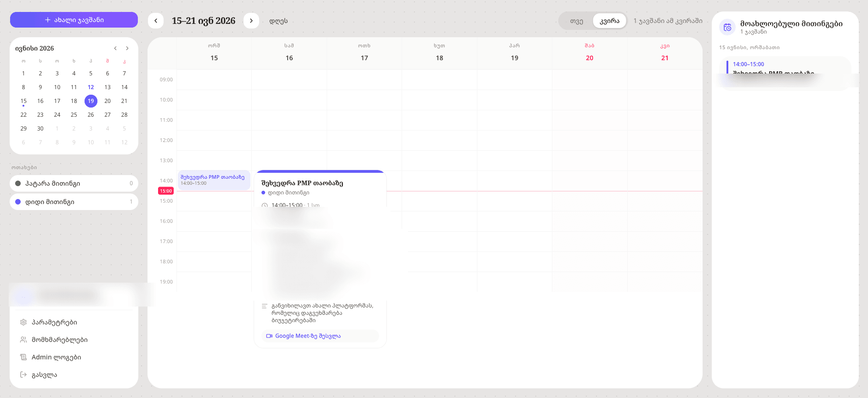The width and height of the screenshot is (868, 398).
Task: Click ივნისი 2026 mini calendar title
Action: click(34, 48)
